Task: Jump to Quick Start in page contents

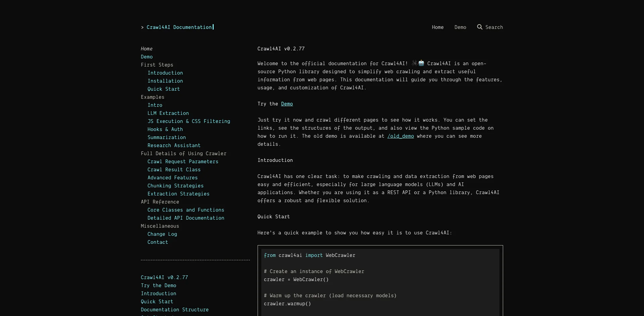Action: pyautogui.click(x=157, y=302)
